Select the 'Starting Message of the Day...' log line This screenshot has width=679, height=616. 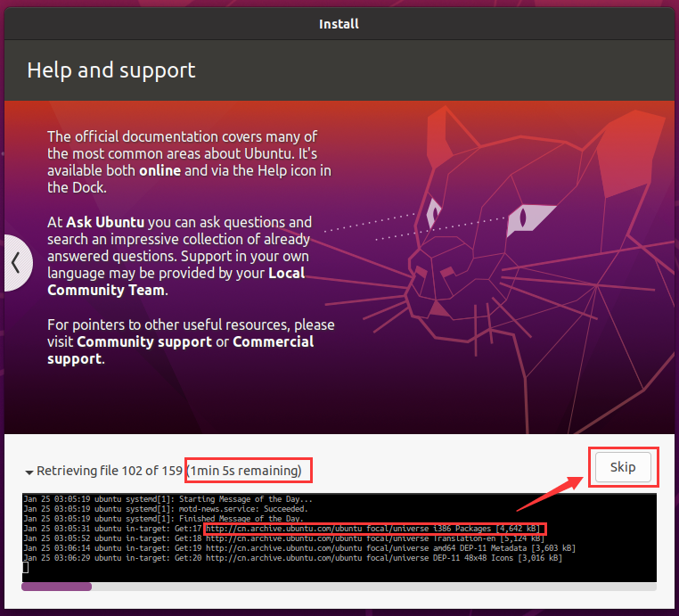168,499
